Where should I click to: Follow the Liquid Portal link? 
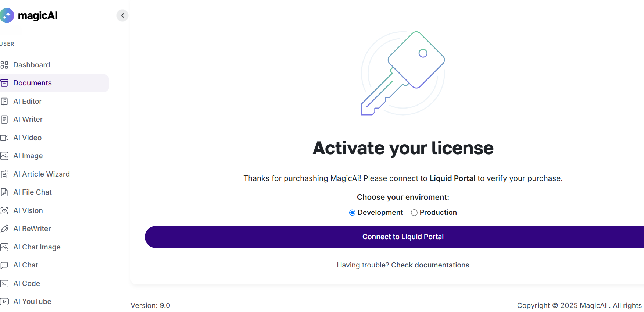coord(452,178)
